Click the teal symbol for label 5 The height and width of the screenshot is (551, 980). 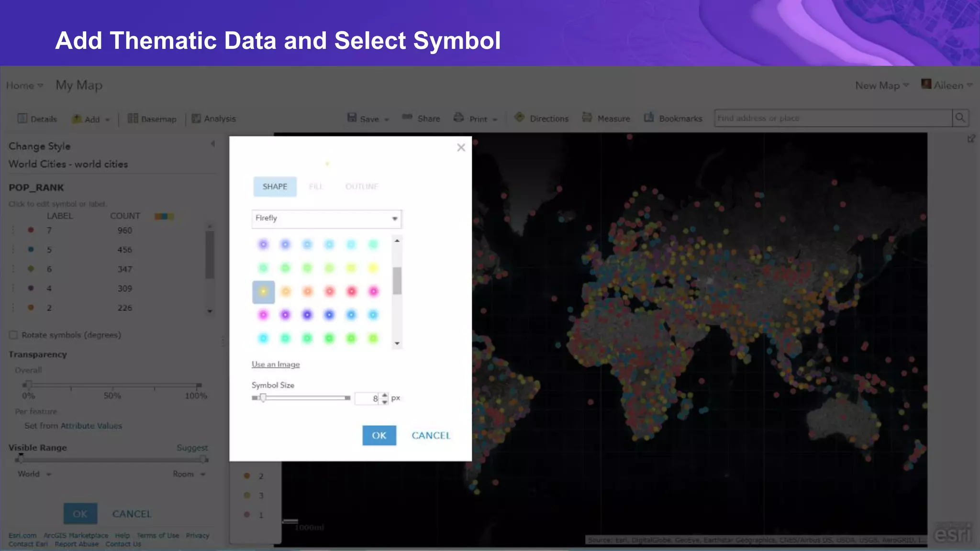click(x=31, y=249)
